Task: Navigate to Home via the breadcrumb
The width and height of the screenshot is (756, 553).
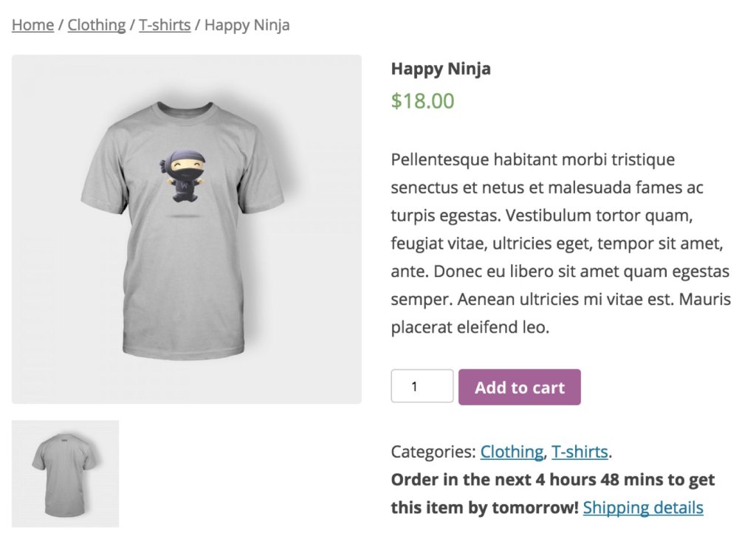Action: tap(32, 24)
